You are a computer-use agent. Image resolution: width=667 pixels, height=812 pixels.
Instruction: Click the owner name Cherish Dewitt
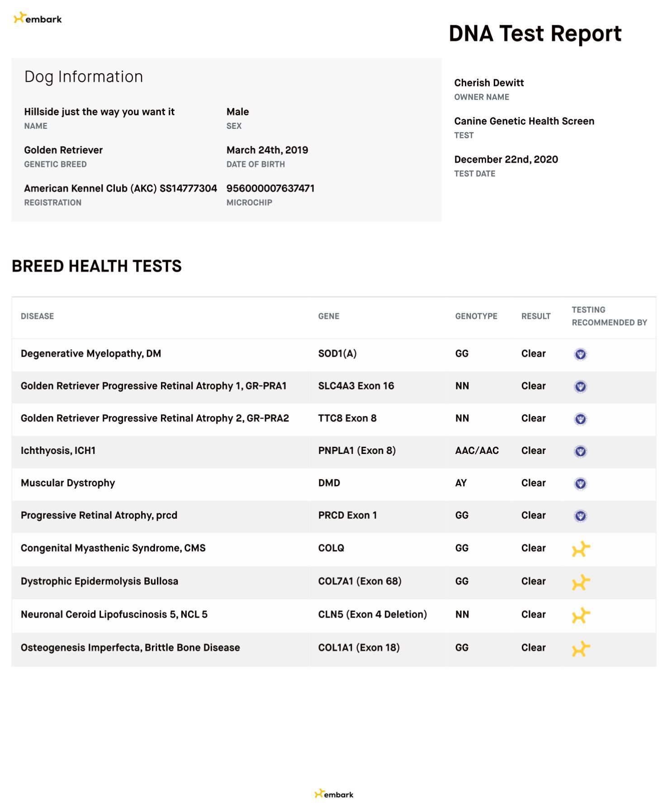coord(489,83)
